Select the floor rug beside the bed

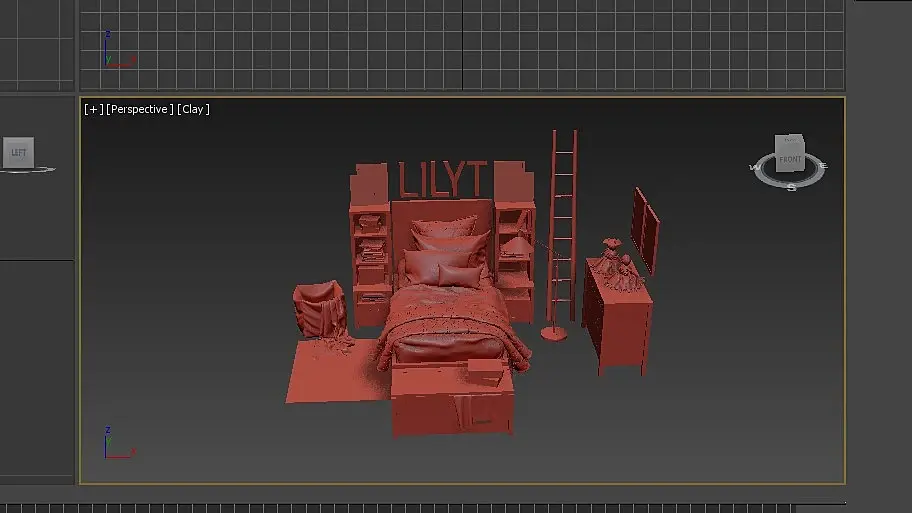pos(336,371)
